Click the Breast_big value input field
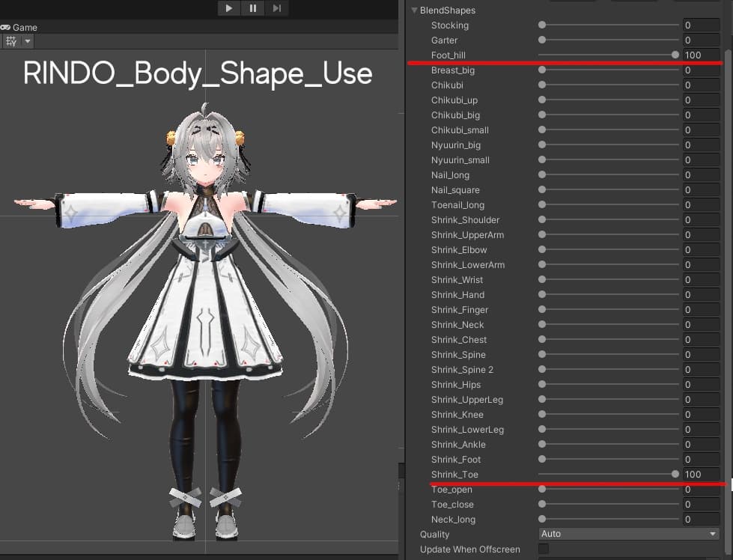The image size is (733, 560). [x=700, y=70]
